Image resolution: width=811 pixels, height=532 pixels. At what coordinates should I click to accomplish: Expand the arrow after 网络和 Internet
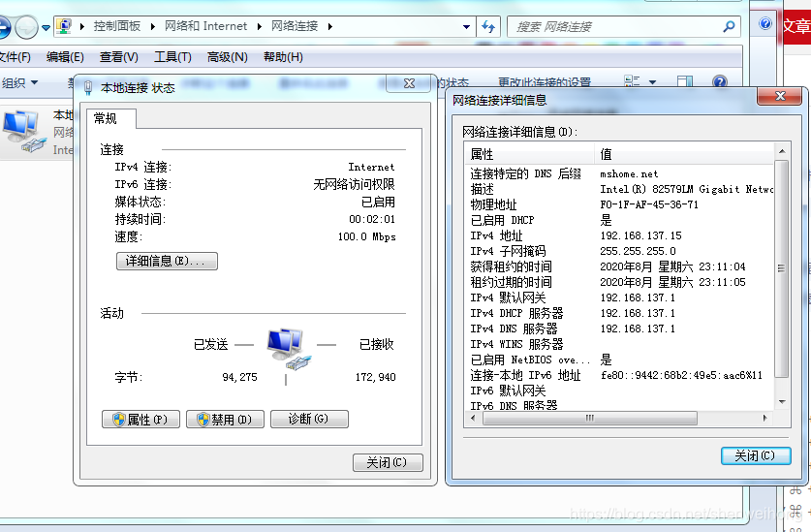coord(259,26)
